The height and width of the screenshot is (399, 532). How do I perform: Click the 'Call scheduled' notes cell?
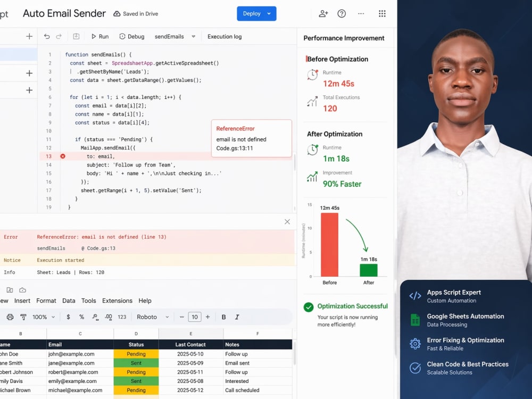257,390
